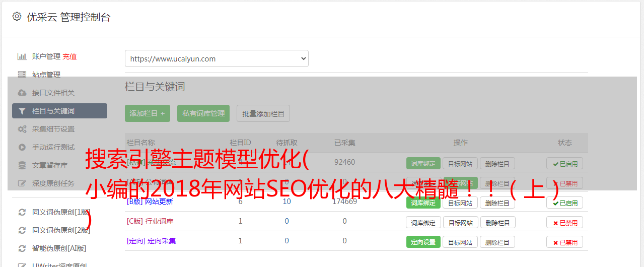The image size is (644, 267).
Task: Click 目标网站 in the 92460 row
Action: [460, 163]
